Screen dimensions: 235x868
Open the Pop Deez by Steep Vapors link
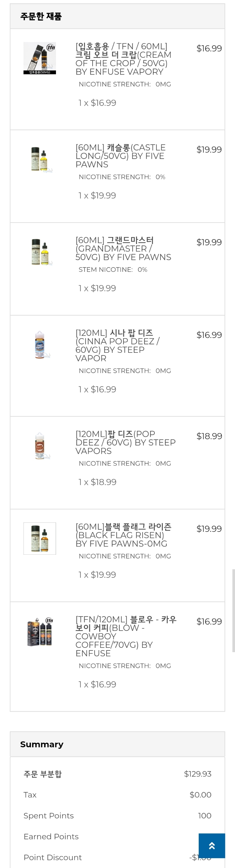125,442
